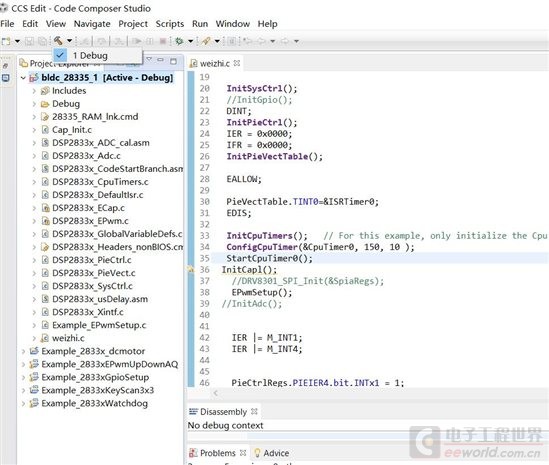Viewport: 549px width, 465px height.
Task: Select DSP2833x_ECap.c file
Action: tap(88, 208)
